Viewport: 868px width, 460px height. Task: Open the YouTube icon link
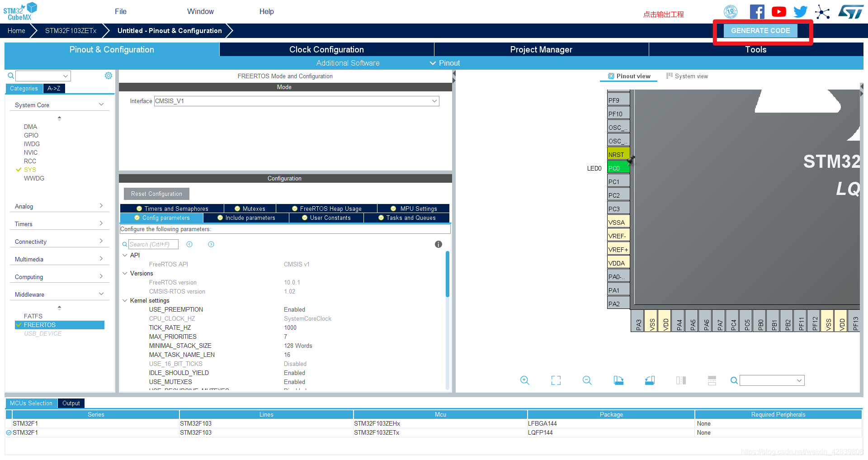tap(778, 12)
